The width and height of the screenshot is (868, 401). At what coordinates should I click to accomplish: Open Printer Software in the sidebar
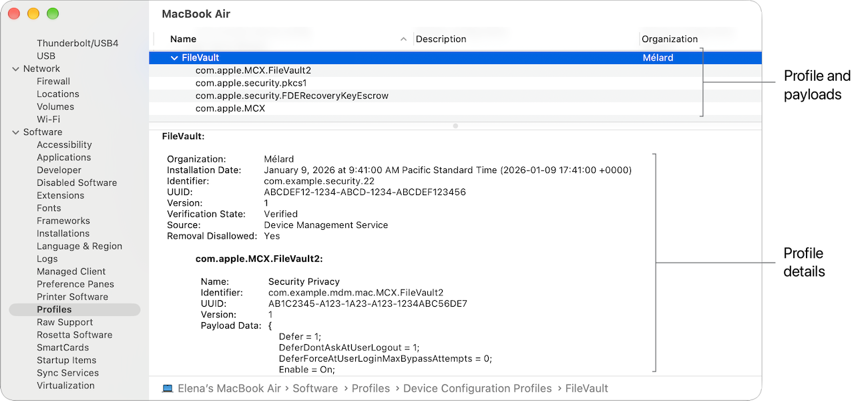click(x=73, y=297)
